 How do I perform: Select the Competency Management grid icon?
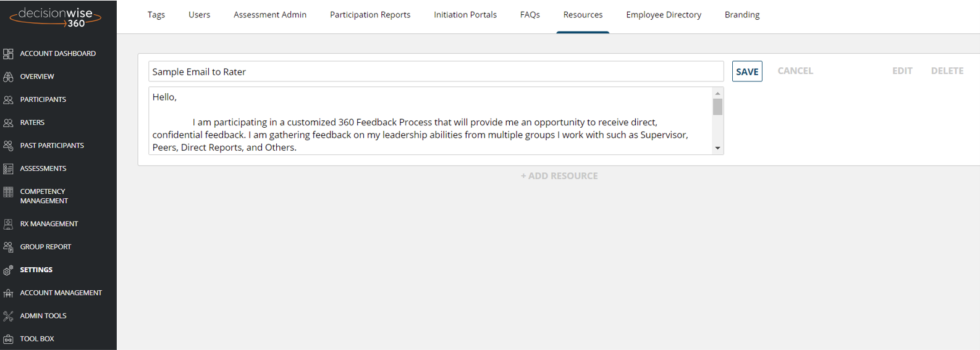click(x=8, y=192)
